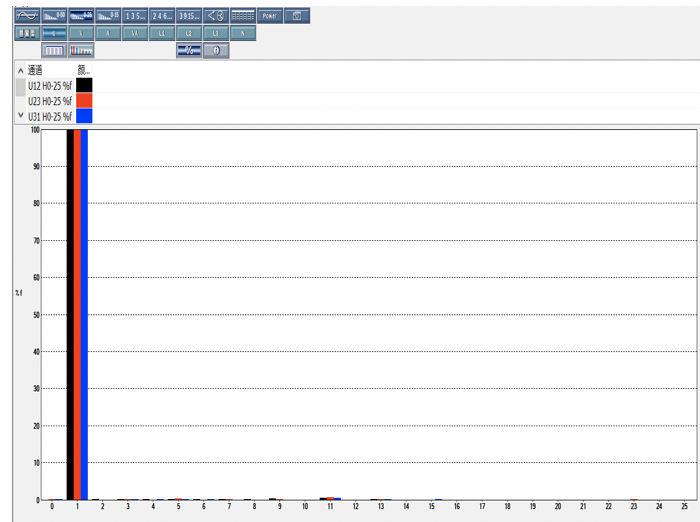Screen dimensions: 700x522
Task: Collapse channel list with up arrow
Action: click(x=21, y=71)
